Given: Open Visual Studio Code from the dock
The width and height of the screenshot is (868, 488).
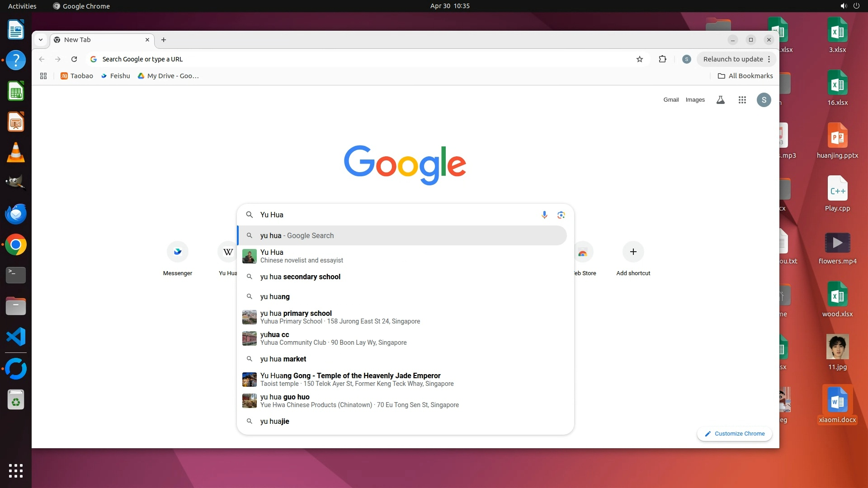Looking at the screenshot, I should click(16, 337).
